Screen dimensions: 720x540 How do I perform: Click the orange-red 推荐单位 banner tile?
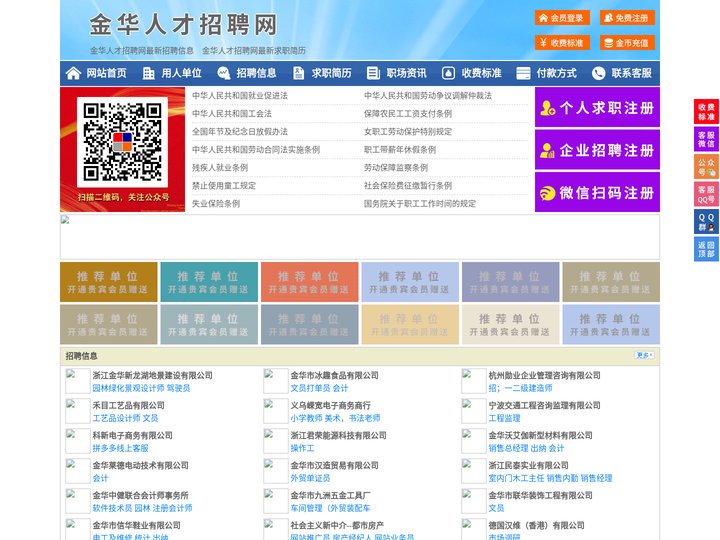(309, 282)
